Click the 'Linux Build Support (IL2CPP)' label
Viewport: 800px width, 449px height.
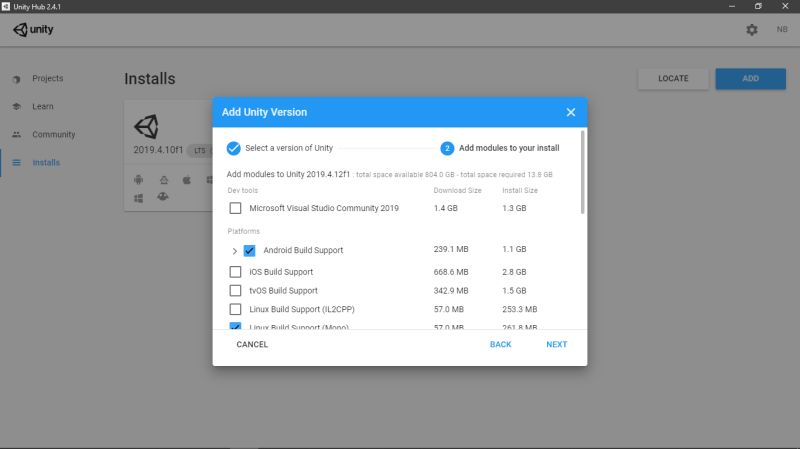(x=302, y=309)
